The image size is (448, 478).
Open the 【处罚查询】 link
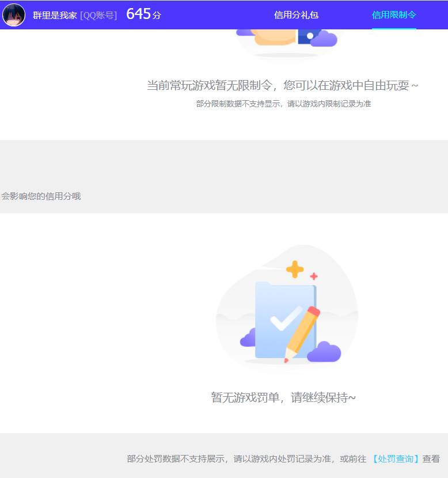396,459
